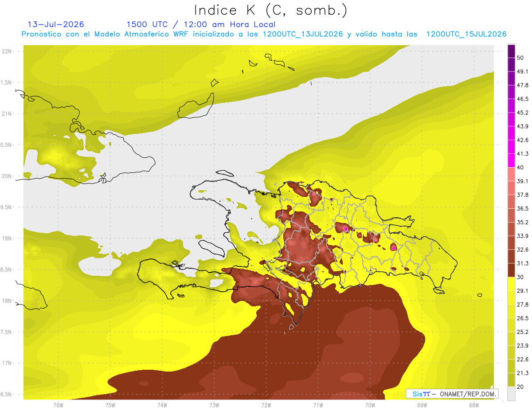532x411 pixels.
Task: Click the colorbar label '43.9'
Action: pos(523,127)
